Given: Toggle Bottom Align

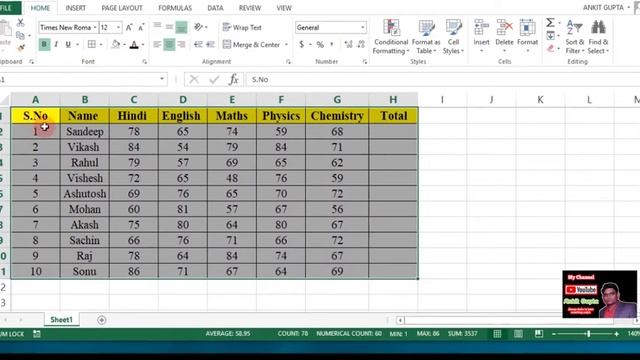Looking at the screenshot, I should (181, 27).
